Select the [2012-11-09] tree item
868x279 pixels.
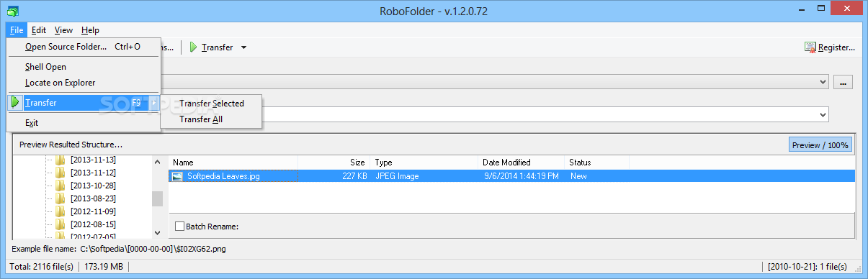[x=93, y=211]
